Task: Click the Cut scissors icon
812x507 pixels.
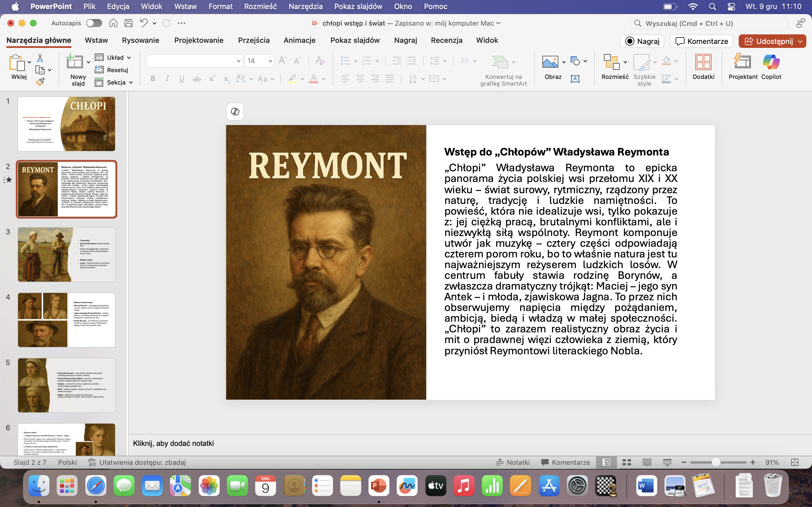Action: [x=40, y=58]
